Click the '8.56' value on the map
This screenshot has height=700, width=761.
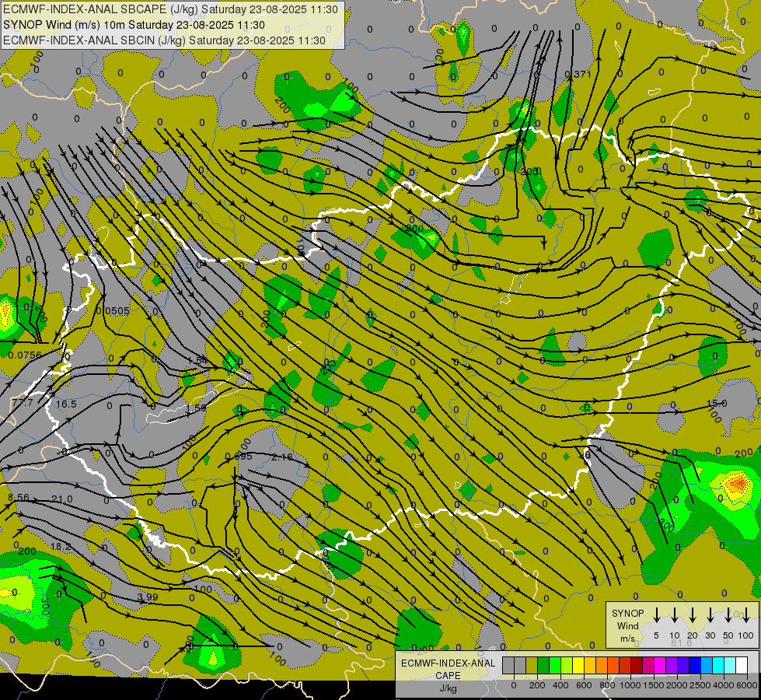[19, 498]
